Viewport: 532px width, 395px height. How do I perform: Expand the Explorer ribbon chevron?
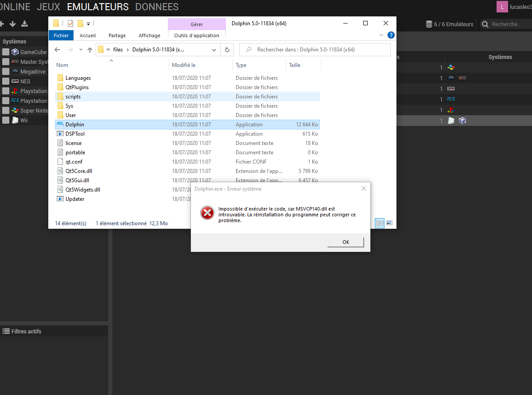click(x=382, y=35)
